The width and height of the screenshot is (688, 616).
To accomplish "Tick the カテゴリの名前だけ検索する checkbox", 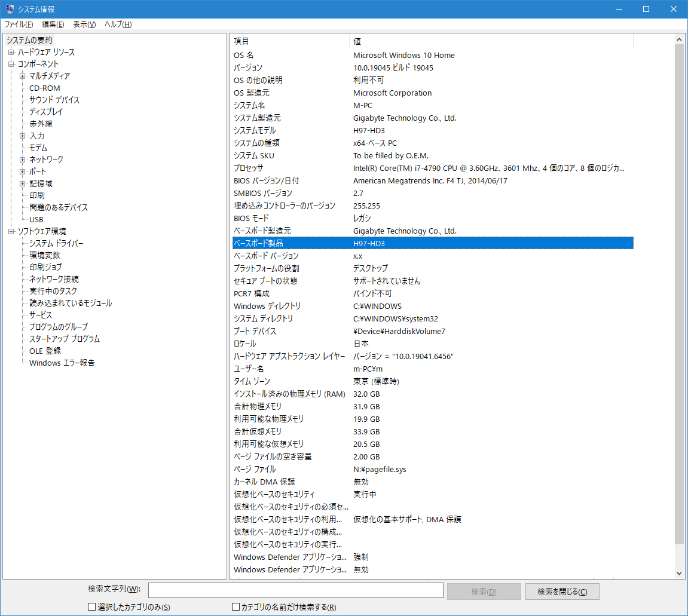I will (x=236, y=607).
